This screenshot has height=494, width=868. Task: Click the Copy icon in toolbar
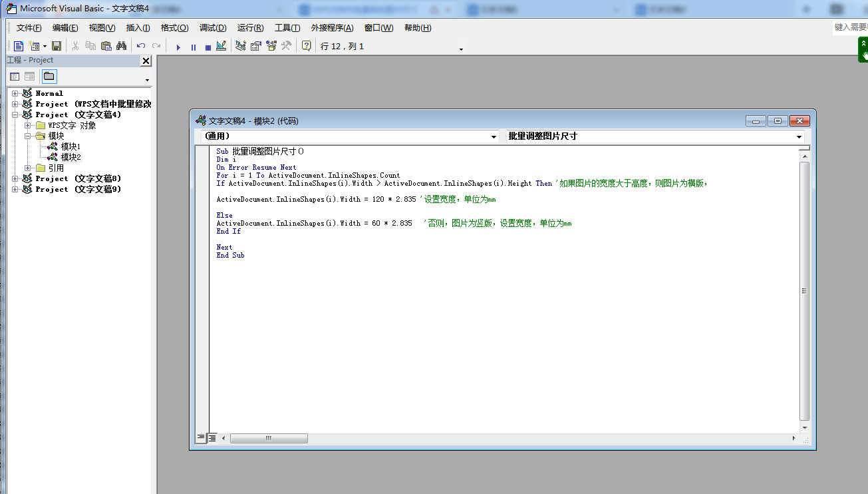90,46
